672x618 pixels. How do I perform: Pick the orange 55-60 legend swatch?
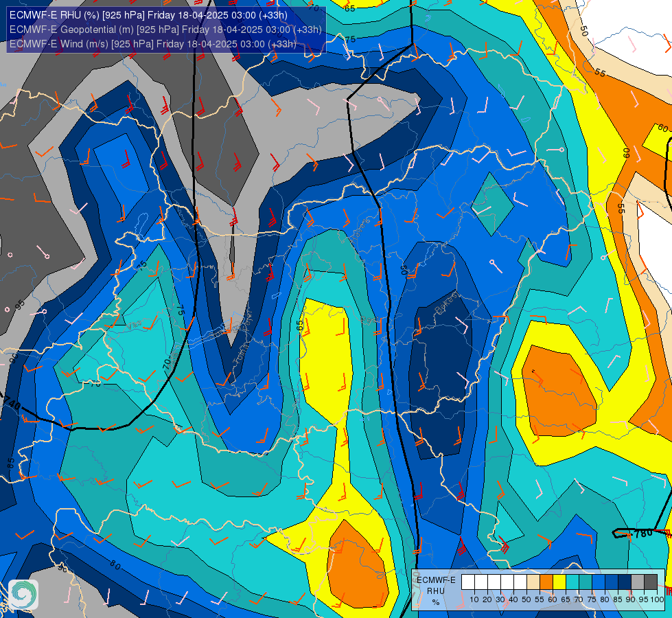546,582
